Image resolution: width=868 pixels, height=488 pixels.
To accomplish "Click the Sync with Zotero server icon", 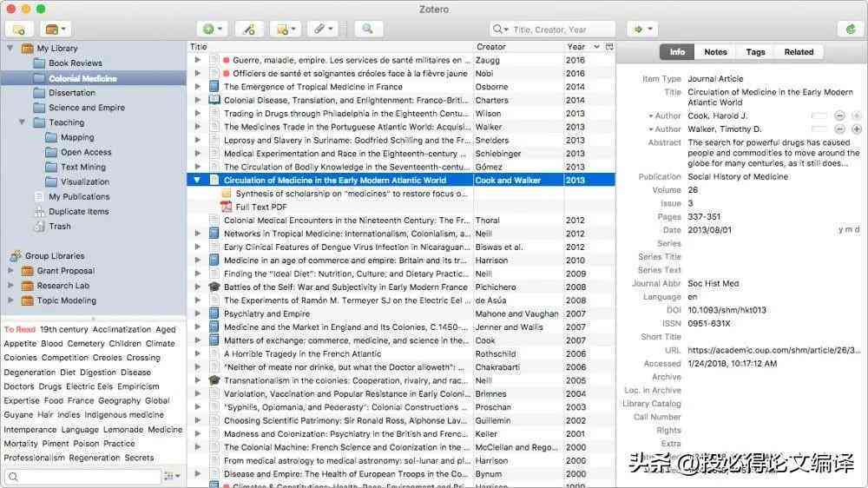I will 851,29.
